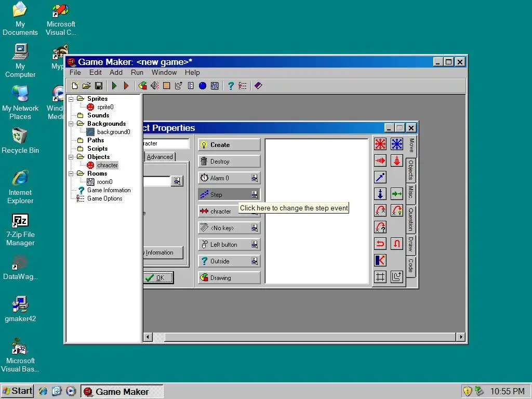Collapse the Backgrounds tree folder
The width and height of the screenshot is (532, 399).
pyautogui.click(x=71, y=124)
